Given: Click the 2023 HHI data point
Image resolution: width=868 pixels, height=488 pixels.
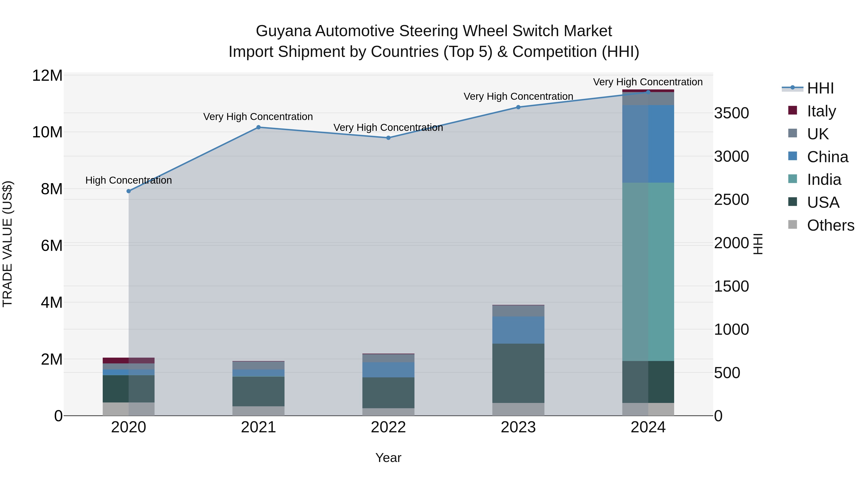Looking at the screenshot, I should [518, 107].
